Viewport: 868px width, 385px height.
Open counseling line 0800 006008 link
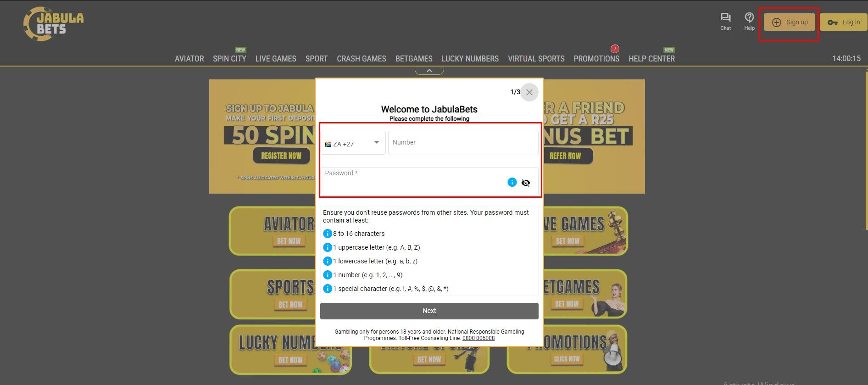[479, 338]
